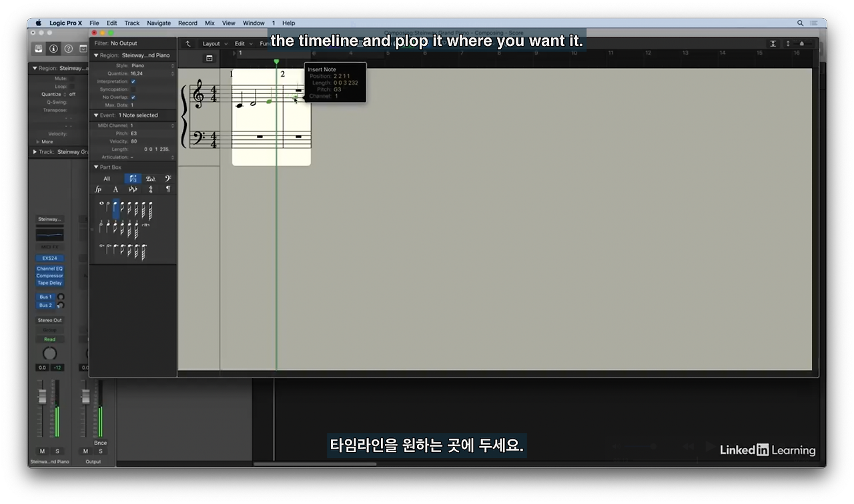Select the paragraph symbol group in Part Box
Viewport: 854px width, 504px height.
point(167,189)
